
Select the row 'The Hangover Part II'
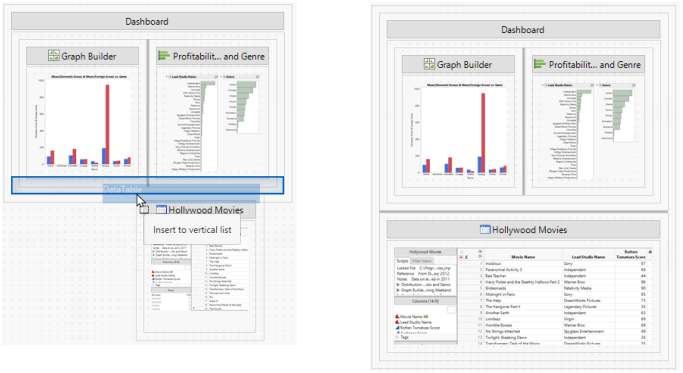555,307
